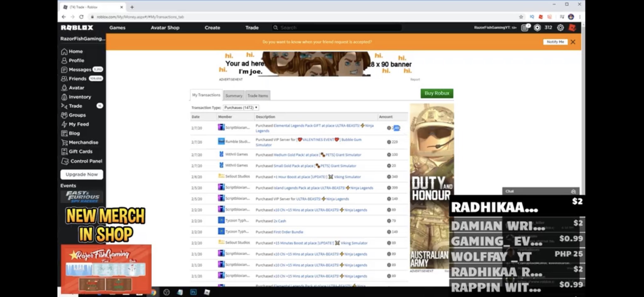The image size is (644, 297).
Task: Open Avatar Shop in the top navigation
Action: pos(165,28)
